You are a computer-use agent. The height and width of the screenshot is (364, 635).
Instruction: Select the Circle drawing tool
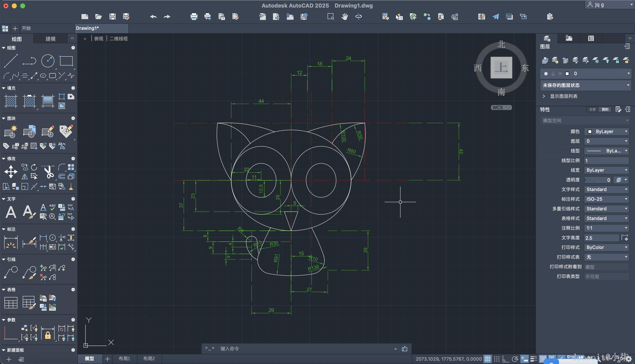point(47,61)
